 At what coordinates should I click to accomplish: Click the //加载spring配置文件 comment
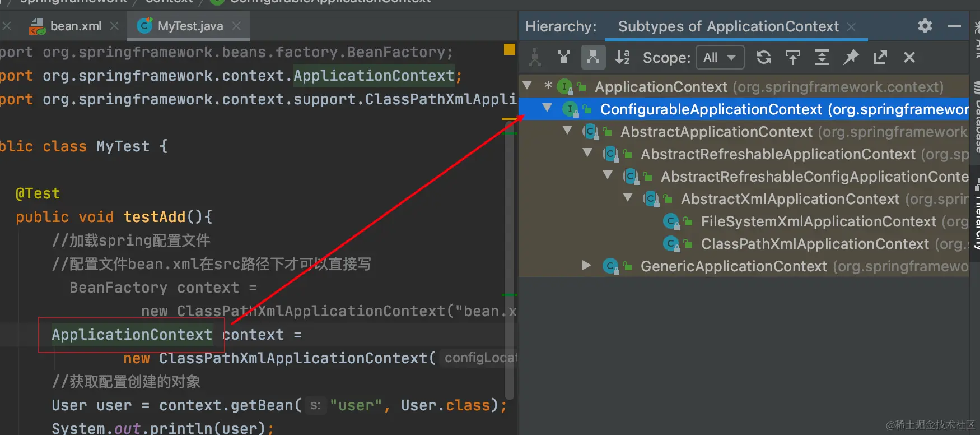click(131, 240)
